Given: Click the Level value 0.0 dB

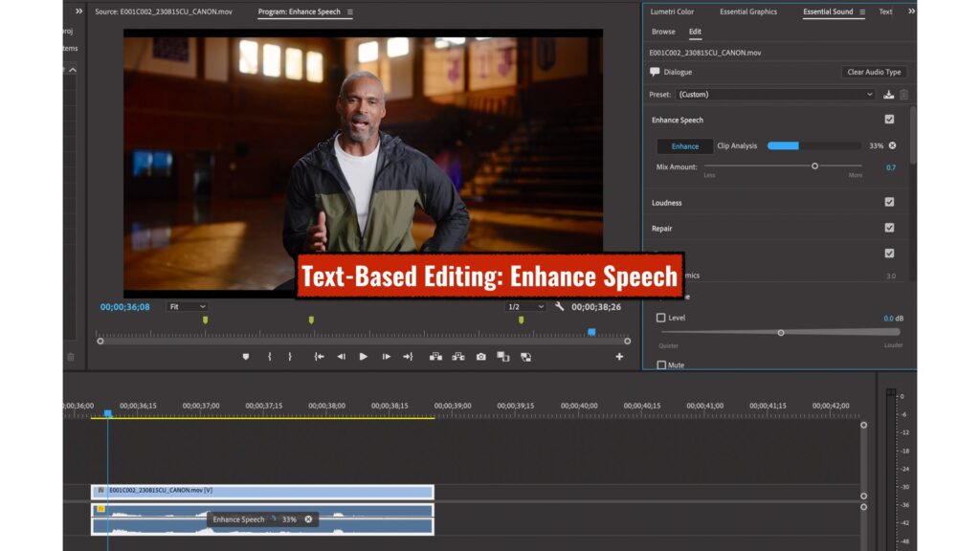Looking at the screenshot, I should tap(893, 318).
